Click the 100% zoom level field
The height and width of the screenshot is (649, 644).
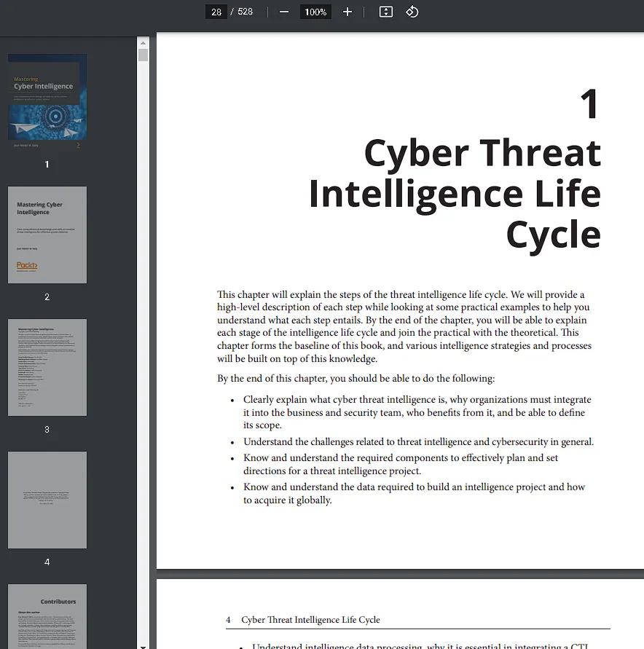click(x=315, y=12)
